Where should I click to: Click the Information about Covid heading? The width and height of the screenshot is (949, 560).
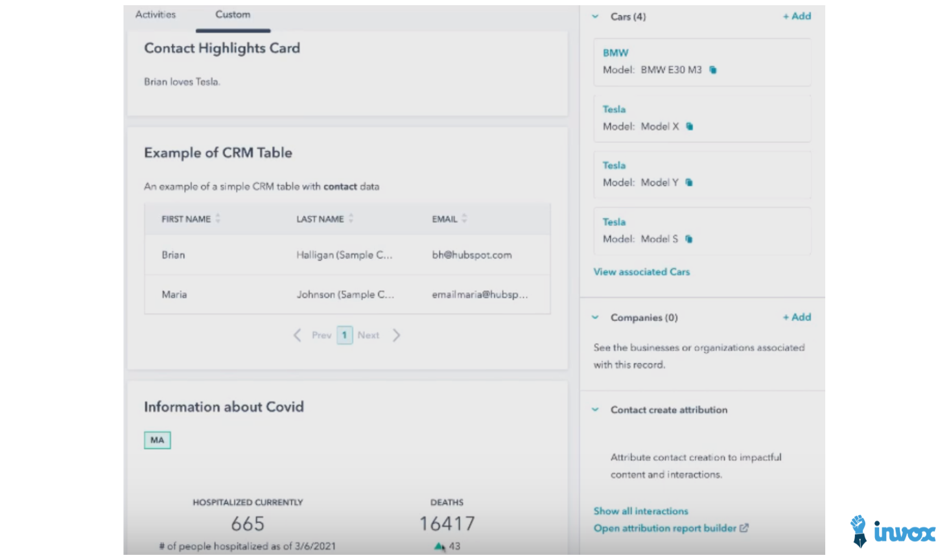[x=224, y=407]
